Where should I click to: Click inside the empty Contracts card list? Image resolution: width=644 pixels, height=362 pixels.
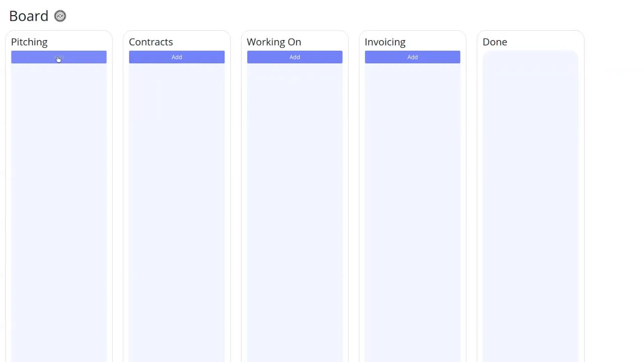177,201
